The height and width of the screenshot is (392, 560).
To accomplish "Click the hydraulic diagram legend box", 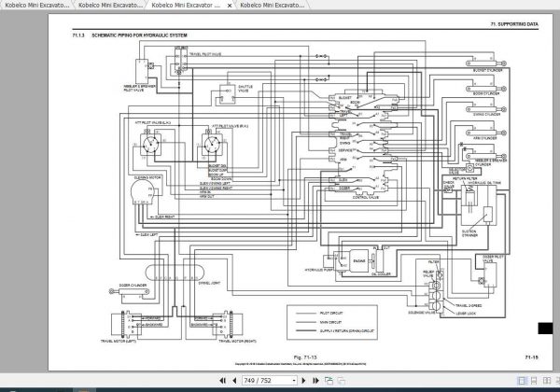I will (x=332, y=322).
